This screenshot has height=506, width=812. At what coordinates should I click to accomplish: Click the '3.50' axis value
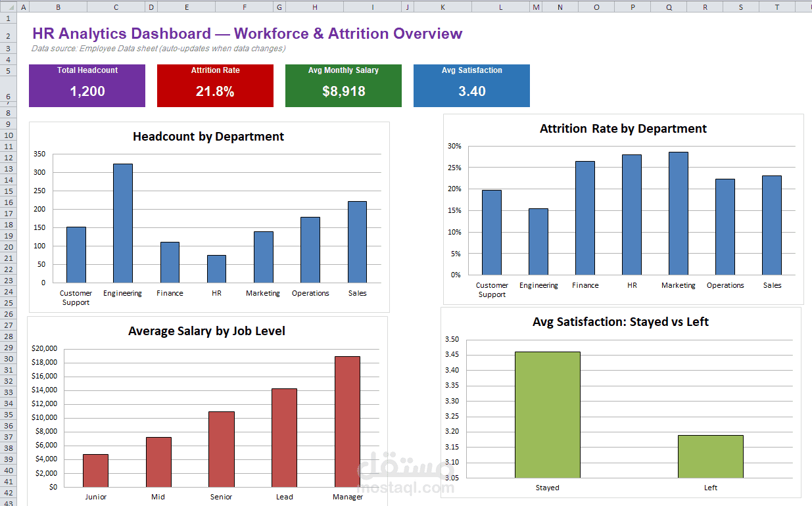tap(452, 340)
